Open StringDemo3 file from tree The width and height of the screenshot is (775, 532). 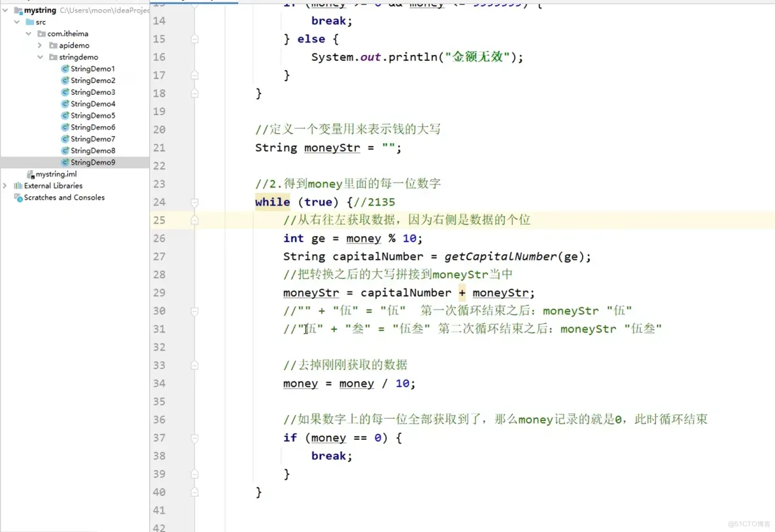(93, 92)
